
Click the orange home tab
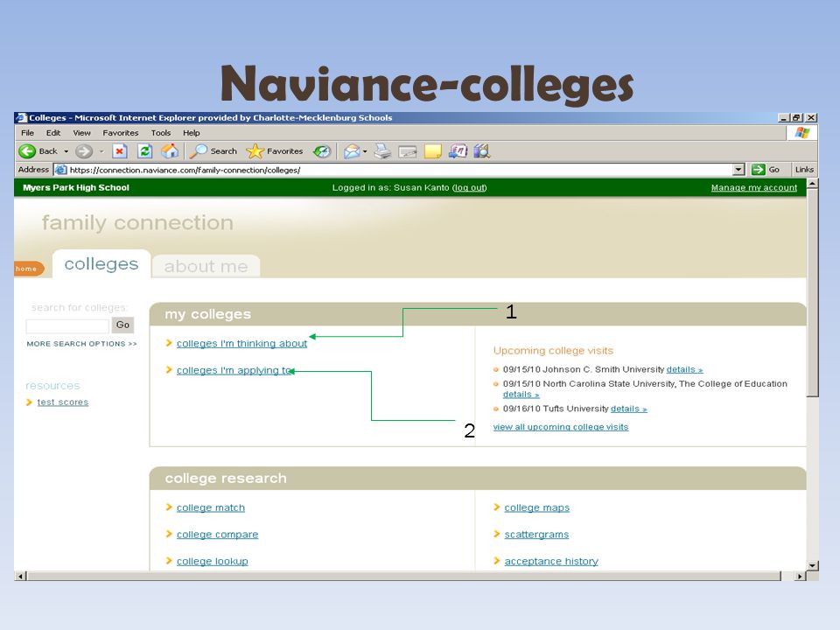28,269
